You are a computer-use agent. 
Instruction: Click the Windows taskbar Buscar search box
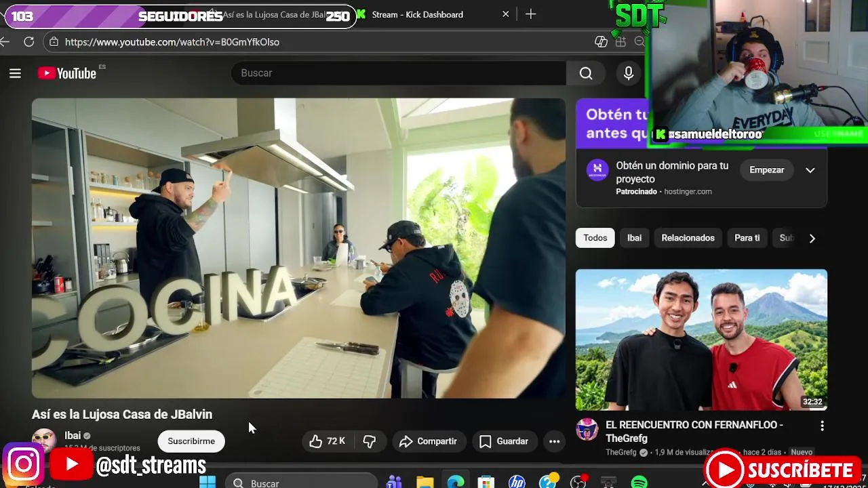[301, 482]
